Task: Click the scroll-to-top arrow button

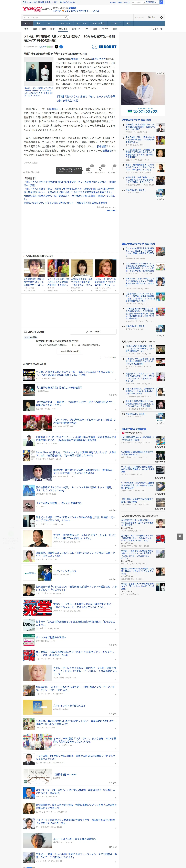Action: pos(180,537)
